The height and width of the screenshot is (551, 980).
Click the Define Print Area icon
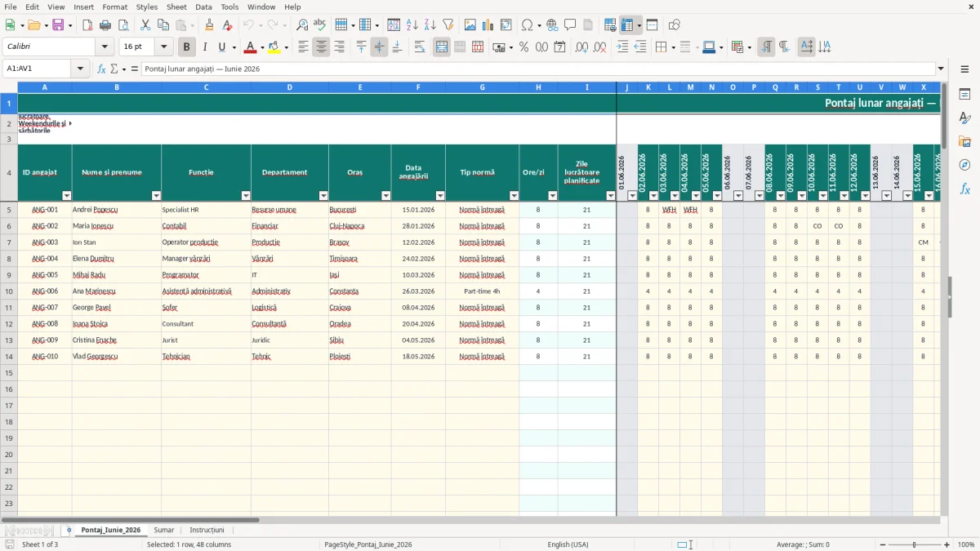coord(610,25)
